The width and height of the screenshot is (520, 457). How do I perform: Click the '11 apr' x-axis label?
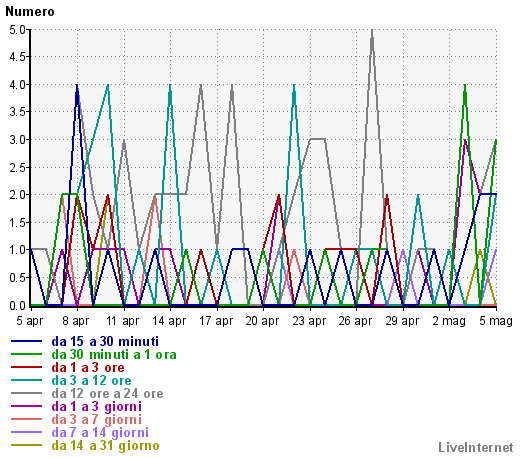122,321
